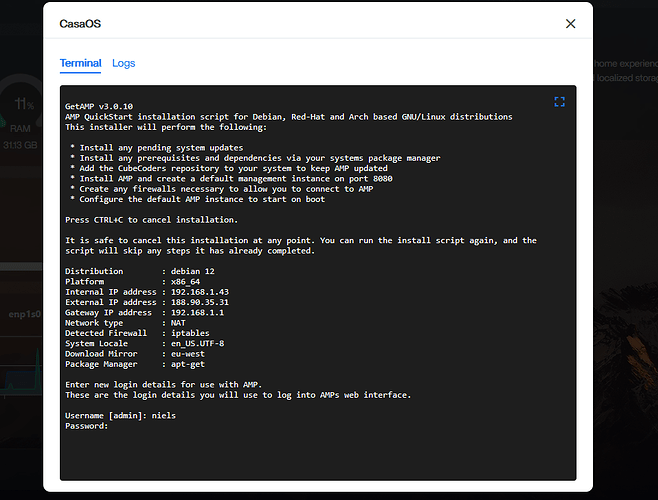Click the enp1s0 network label
The width and height of the screenshot is (658, 500).
pyautogui.click(x=24, y=313)
